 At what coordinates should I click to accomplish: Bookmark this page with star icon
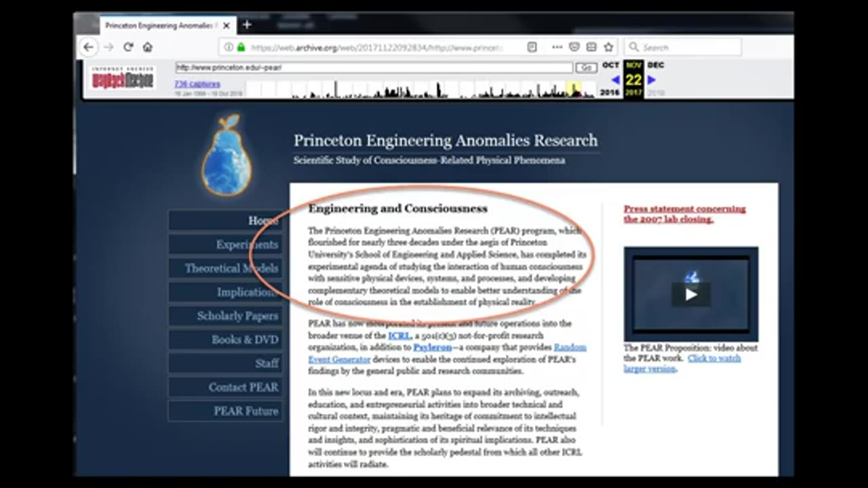pyautogui.click(x=608, y=47)
